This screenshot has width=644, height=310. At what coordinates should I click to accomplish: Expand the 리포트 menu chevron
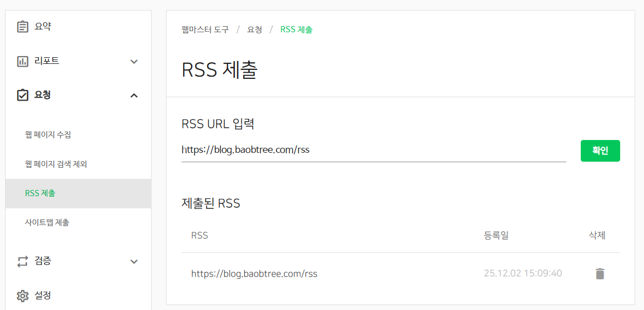tap(134, 62)
